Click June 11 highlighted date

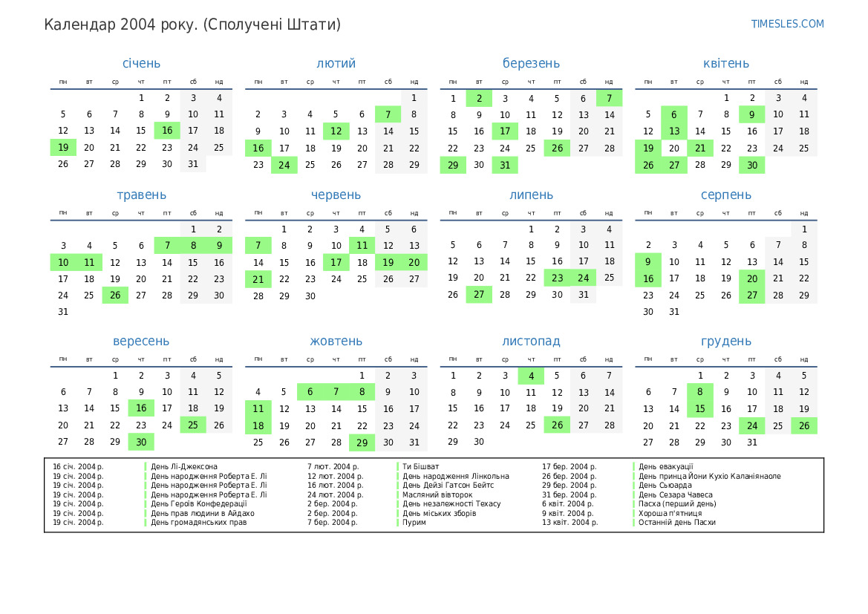click(362, 246)
